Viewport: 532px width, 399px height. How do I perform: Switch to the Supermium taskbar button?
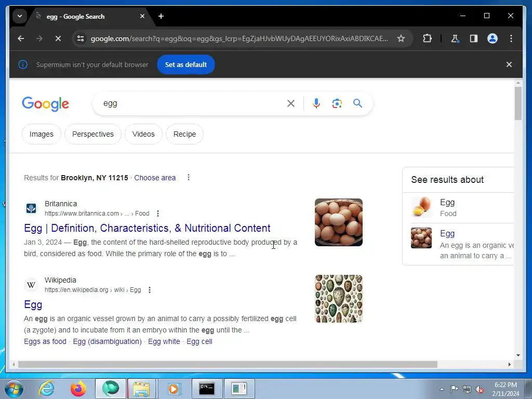(111, 389)
